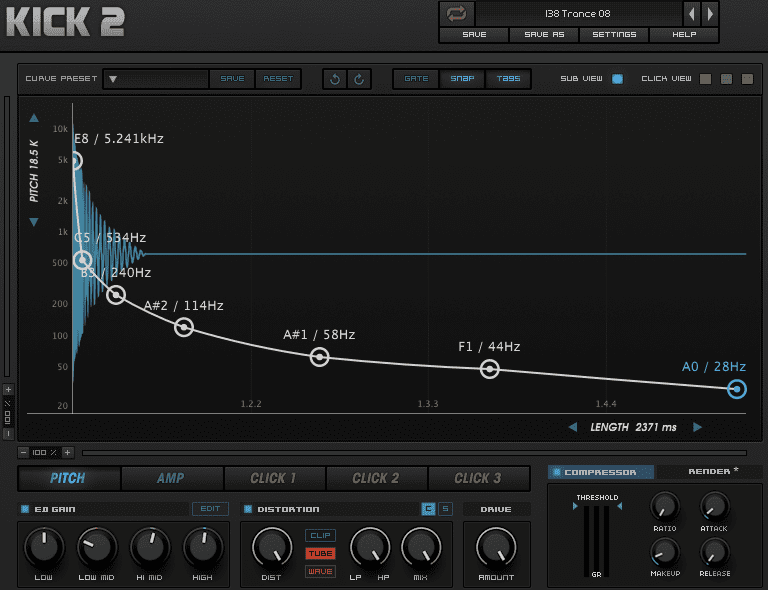Click the Drive Amount knob

coord(496,547)
